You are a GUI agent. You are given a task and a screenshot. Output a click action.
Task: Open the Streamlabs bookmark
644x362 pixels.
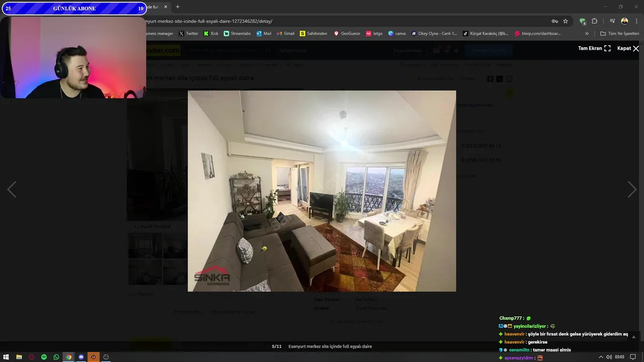click(237, 34)
